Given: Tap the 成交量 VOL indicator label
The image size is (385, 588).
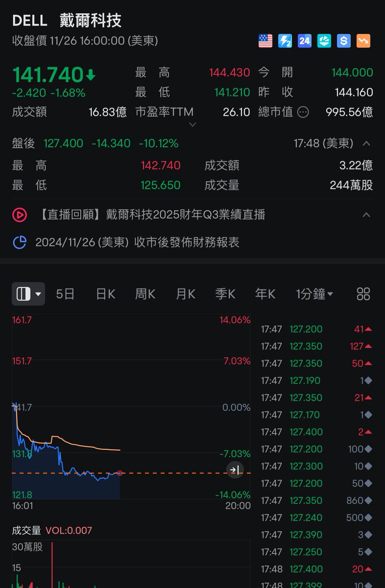Looking at the screenshot, I should tap(52, 530).
